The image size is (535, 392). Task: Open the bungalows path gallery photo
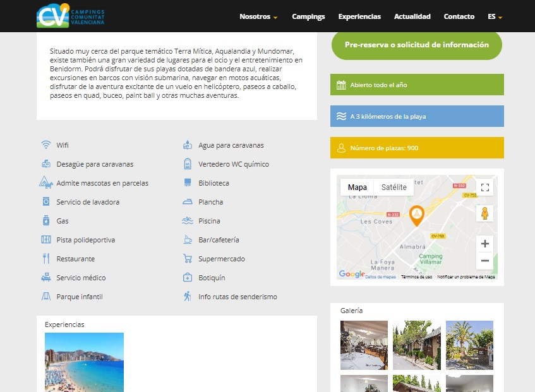(x=417, y=345)
